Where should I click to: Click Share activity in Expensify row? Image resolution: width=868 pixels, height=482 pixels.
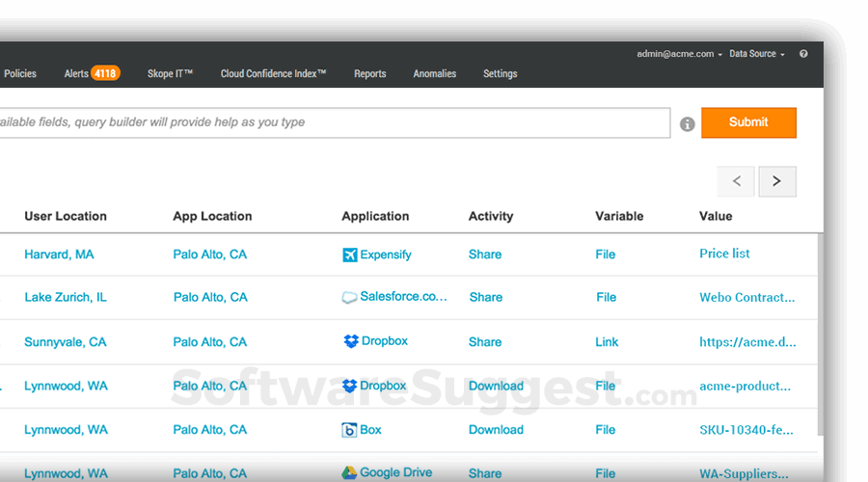(485, 254)
